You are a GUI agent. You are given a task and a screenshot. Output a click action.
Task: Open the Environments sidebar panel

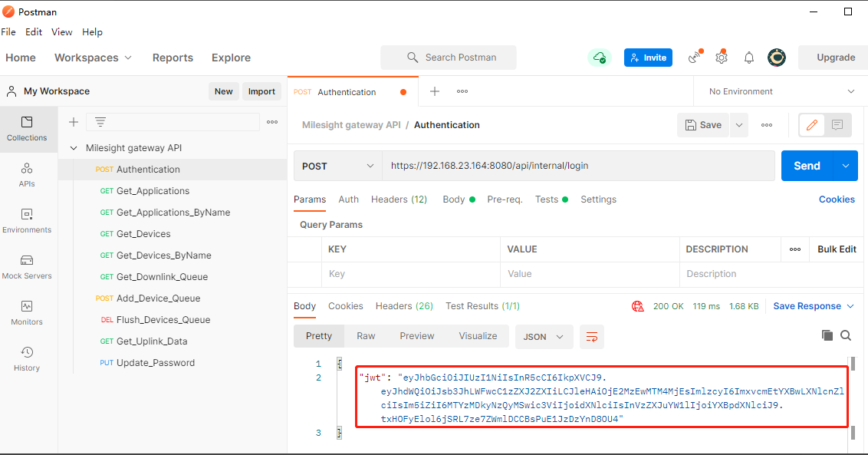27,220
